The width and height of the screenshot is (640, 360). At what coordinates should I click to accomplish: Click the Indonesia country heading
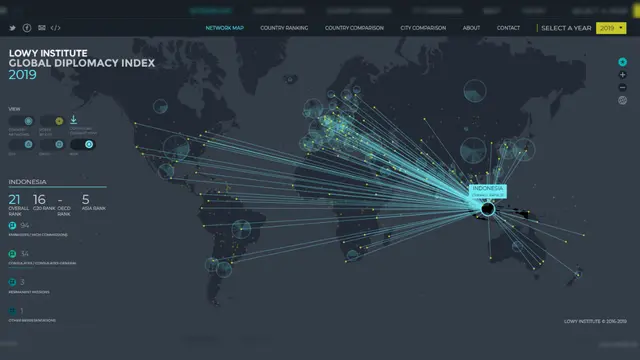27,182
